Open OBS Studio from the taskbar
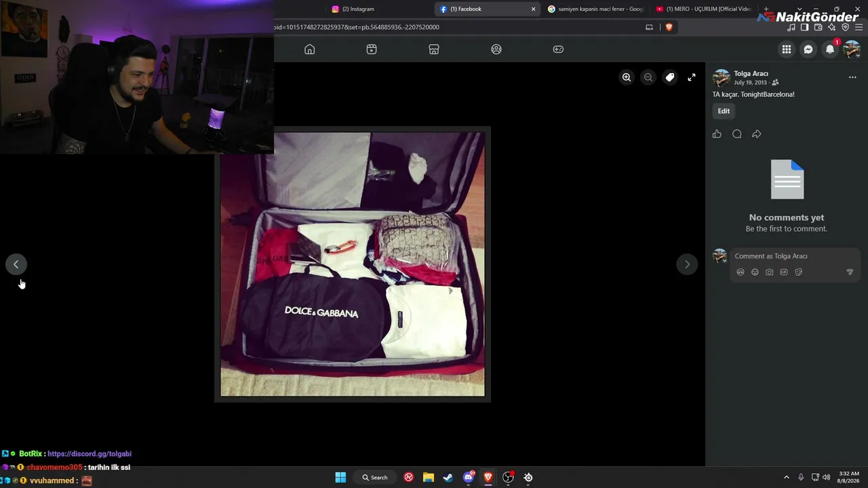The image size is (868, 488). coord(508,477)
